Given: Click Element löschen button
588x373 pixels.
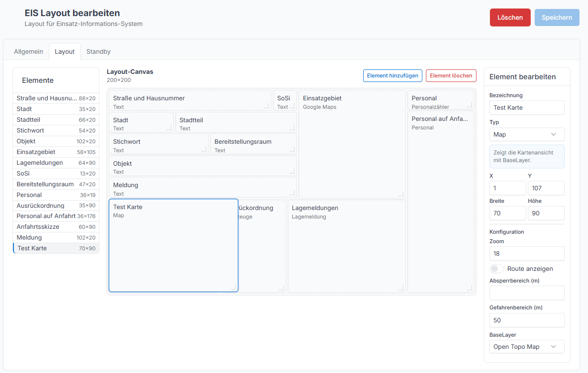Looking at the screenshot, I should 451,76.
